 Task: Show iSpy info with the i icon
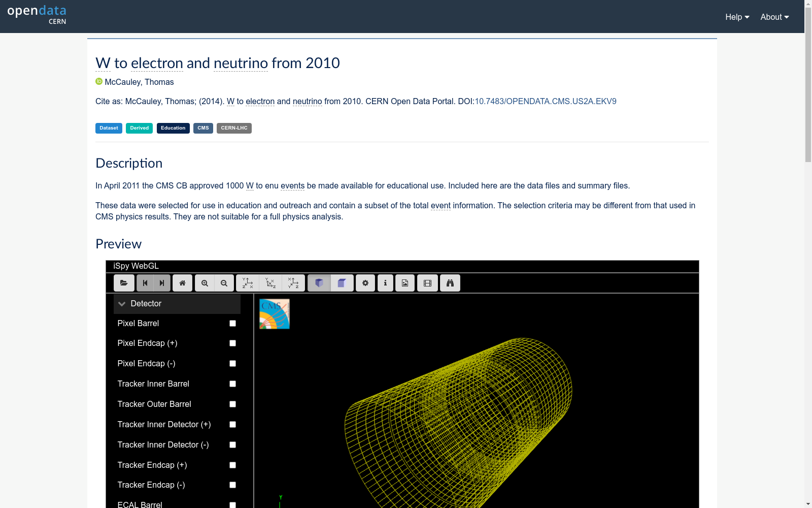tap(385, 283)
